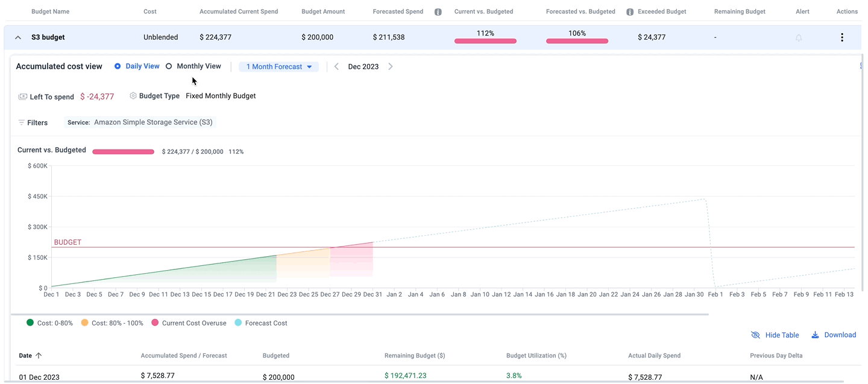Click the $ 211,538 forecasted spend value
The width and height of the screenshot is (868, 384).
[389, 37]
